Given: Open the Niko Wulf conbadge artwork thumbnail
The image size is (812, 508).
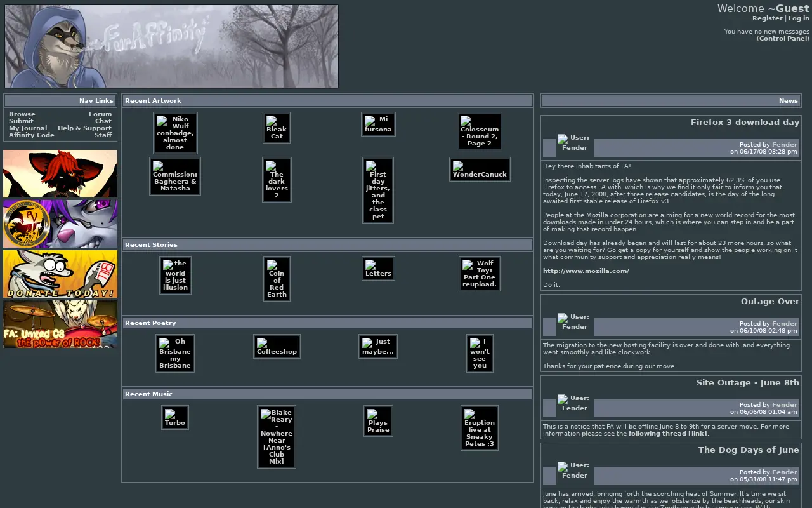Looking at the screenshot, I should pos(175,133).
